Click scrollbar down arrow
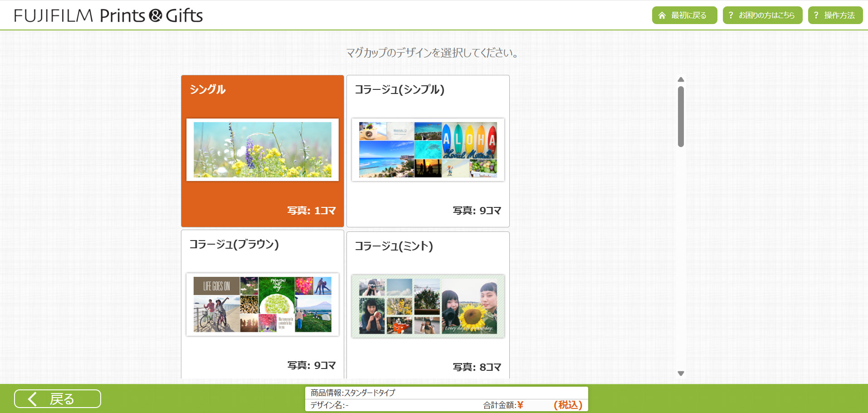The width and height of the screenshot is (868, 413). tap(681, 374)
